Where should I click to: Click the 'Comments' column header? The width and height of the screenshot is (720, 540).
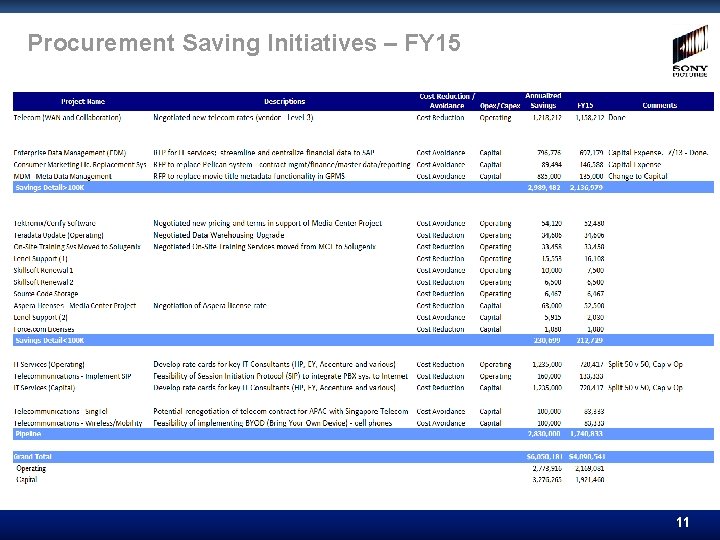click(660, 106)
